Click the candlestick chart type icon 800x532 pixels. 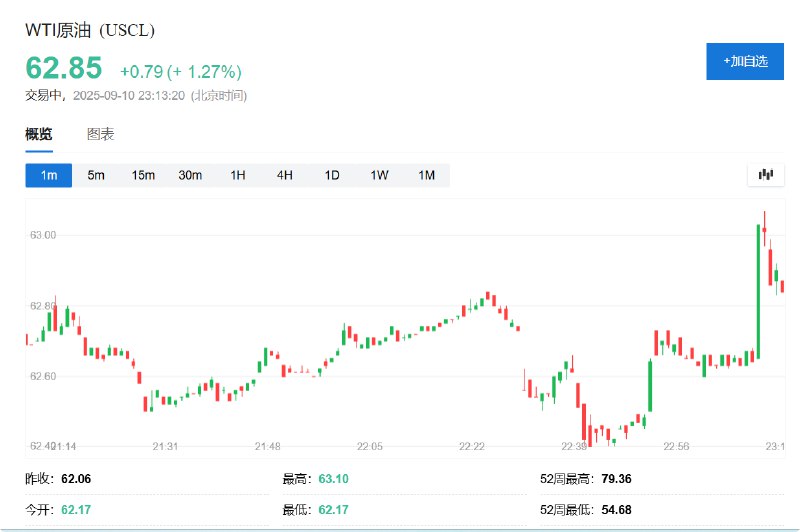766,175
